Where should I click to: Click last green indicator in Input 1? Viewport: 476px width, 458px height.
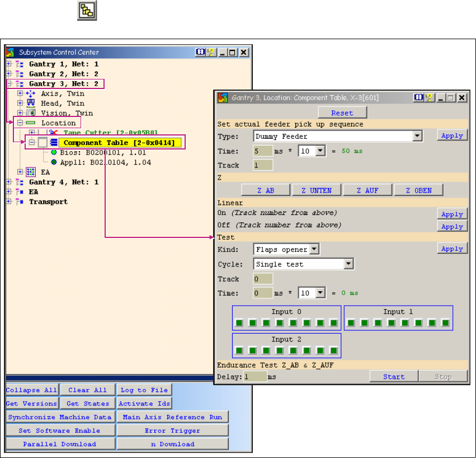pos(445,323)
